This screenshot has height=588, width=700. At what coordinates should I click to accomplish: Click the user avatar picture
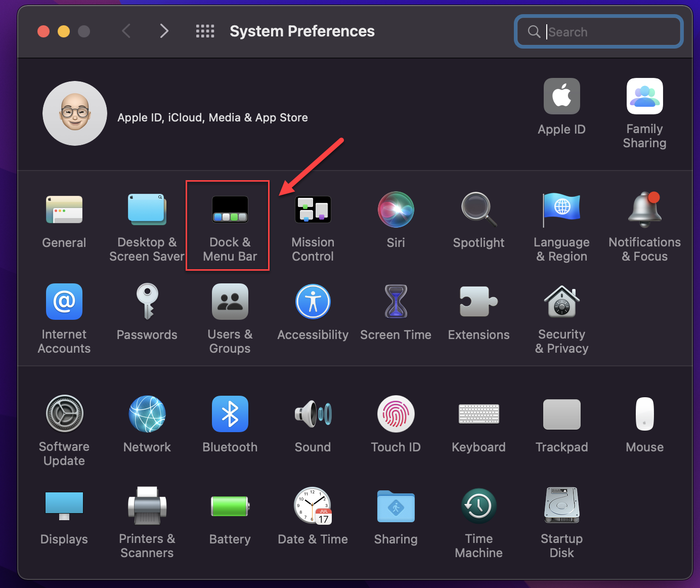[x=75, y=113]
